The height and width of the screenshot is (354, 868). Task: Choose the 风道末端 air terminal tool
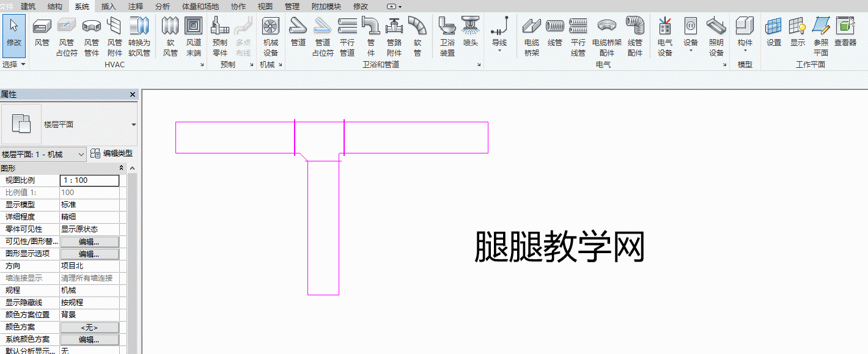tap(193, 36)
